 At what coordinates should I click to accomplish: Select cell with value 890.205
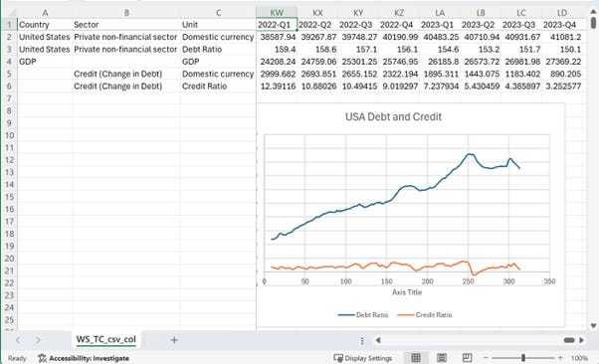click(562, 74)
